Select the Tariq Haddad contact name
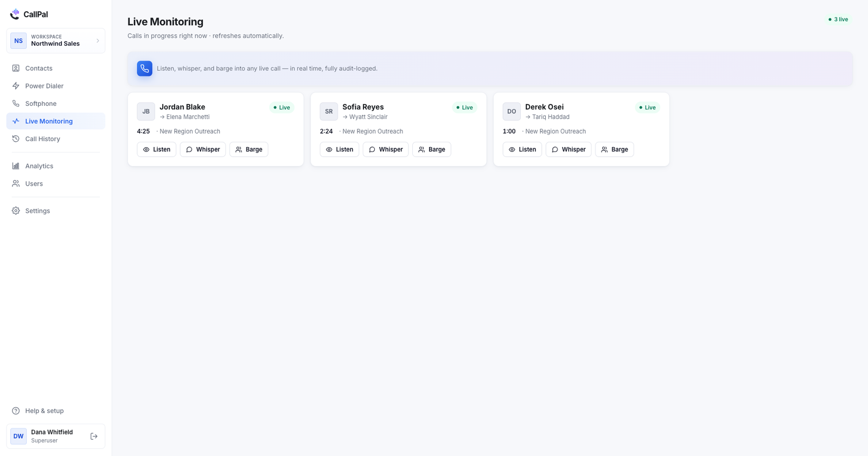 551,117
